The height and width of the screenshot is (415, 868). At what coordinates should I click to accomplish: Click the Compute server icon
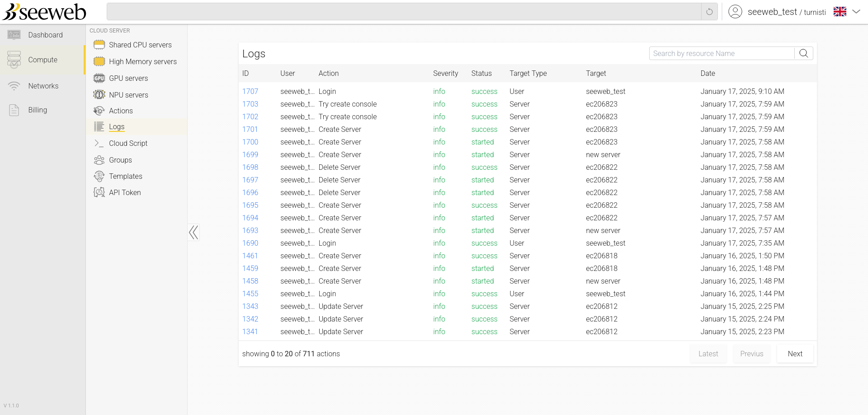(14, 60)
